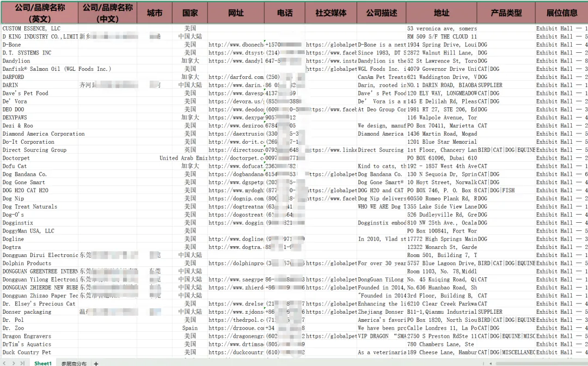Select Dog Bandana Co. name cell
Image resolution: width=588 pixels, height=366 pixels.
pos(40,174)
